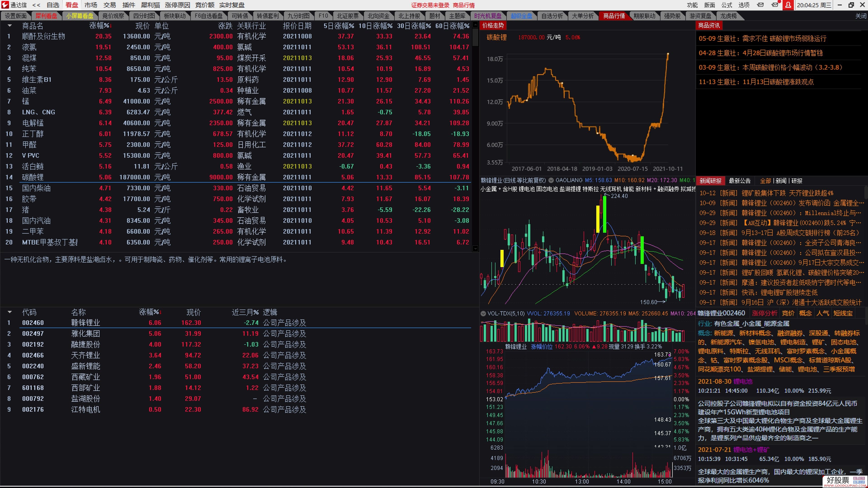Switch news filter to 研报

point(797,181)
